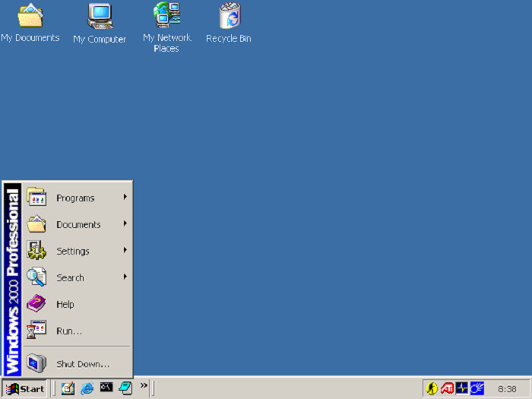Viewport: 532px width, 399px height.
Task: Click the ATI tray icon
Action: point(447,388)
